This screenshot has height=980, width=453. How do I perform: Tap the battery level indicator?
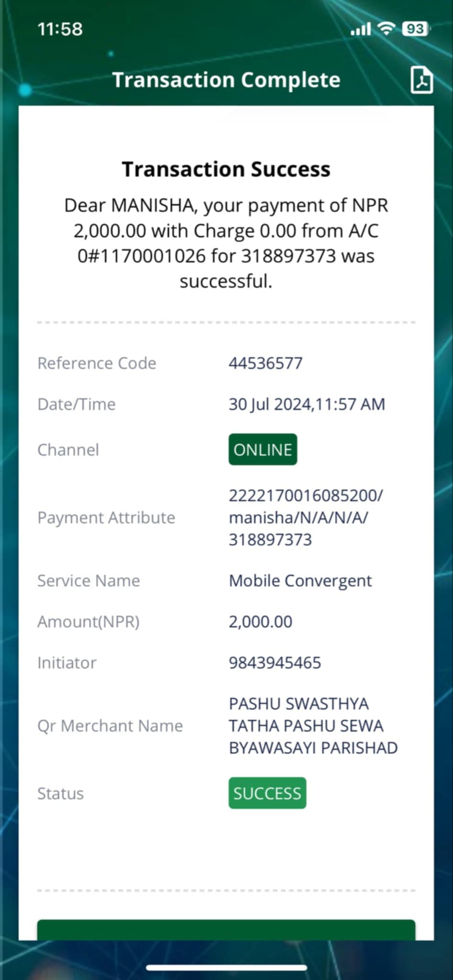416,29
